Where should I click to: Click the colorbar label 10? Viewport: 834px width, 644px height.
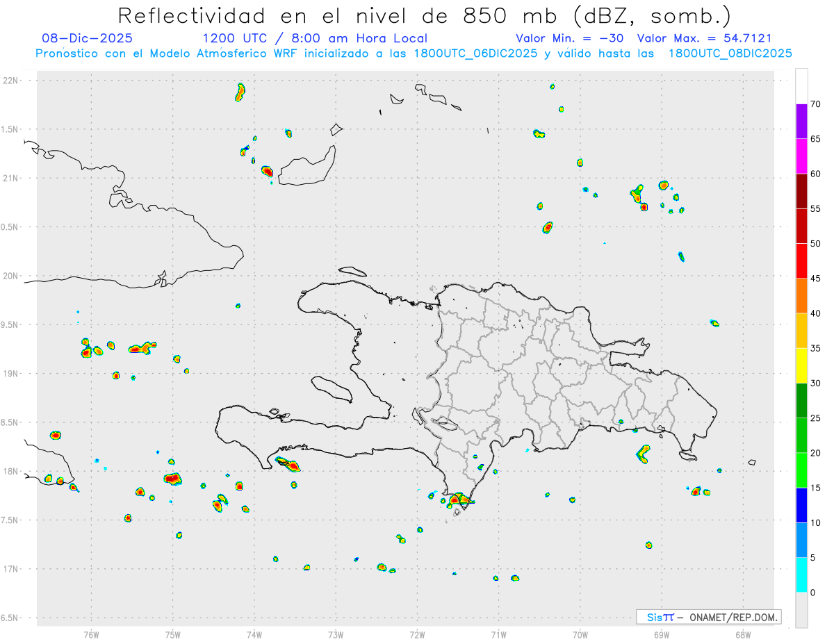(815, 522)
